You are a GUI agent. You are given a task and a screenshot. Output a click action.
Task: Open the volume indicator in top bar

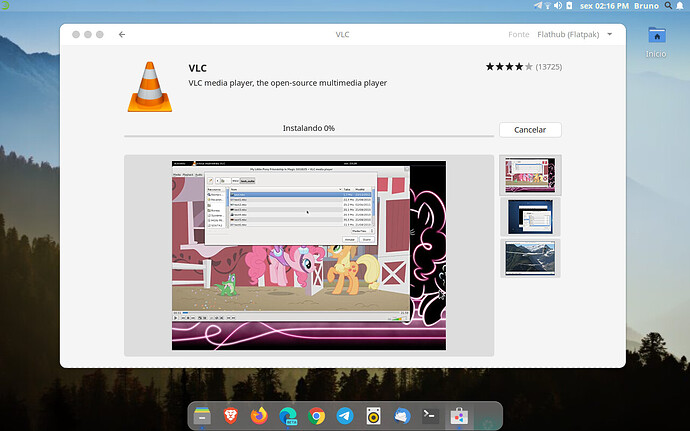pos(558,6)
